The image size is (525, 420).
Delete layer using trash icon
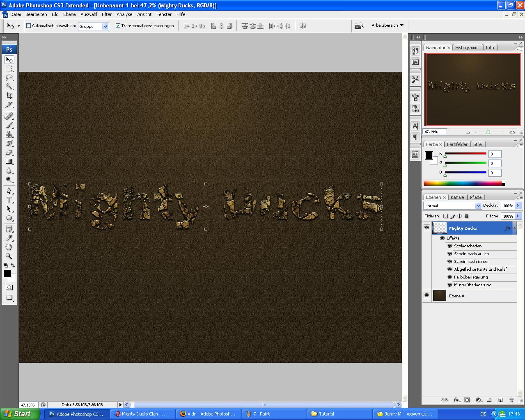[x=511, y=400]
